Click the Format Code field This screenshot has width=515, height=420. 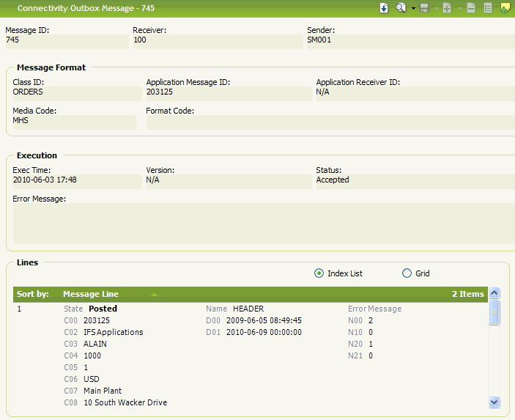coord(330,122)
